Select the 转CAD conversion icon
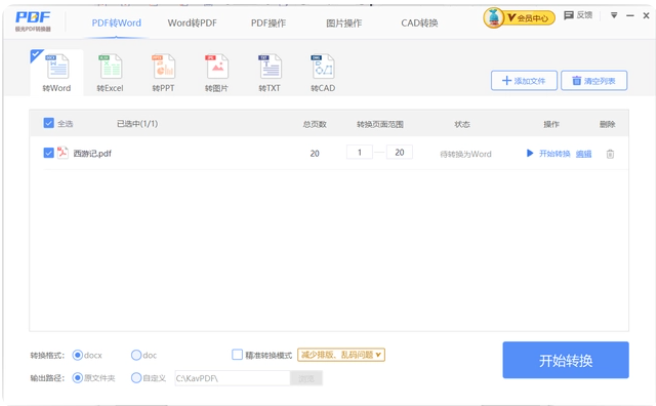This screenshot has height=406, width=656. click(x=322, y=68)
